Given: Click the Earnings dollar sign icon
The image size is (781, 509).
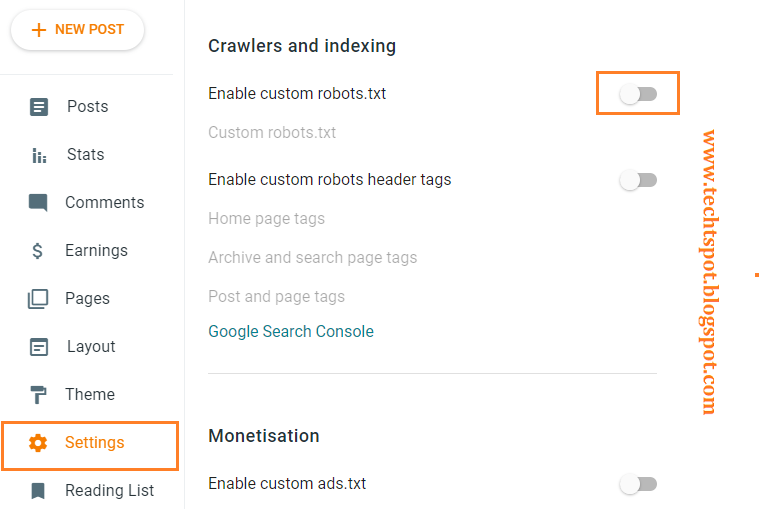Looking at the screenshot, I should pos(39,251).
